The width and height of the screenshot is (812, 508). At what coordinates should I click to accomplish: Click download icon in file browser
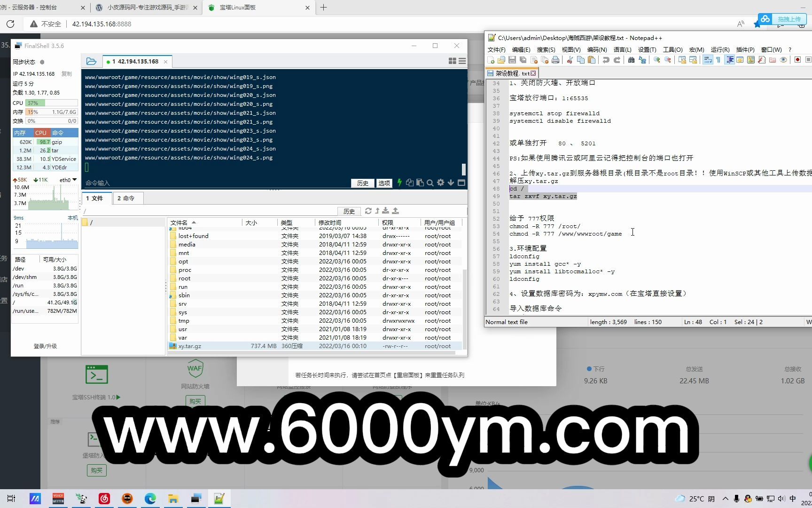(386, 211)
